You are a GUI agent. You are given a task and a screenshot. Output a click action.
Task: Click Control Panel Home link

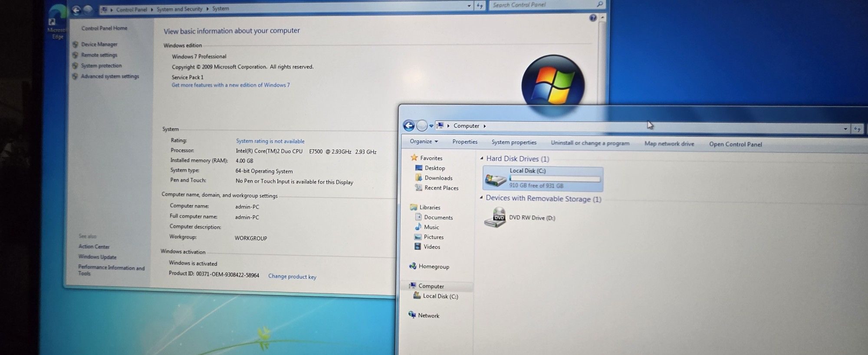(x=104, y=28)
